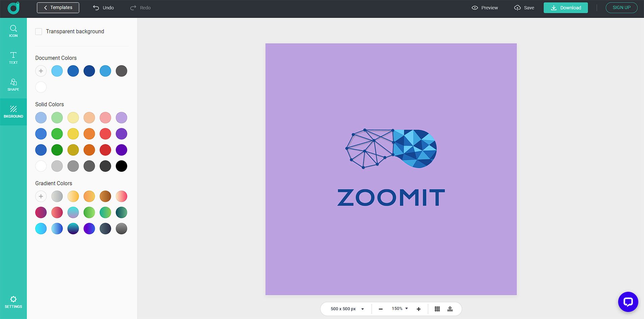Preview the logo design
The height and width of the screenshot is (319, 644).
485,8
